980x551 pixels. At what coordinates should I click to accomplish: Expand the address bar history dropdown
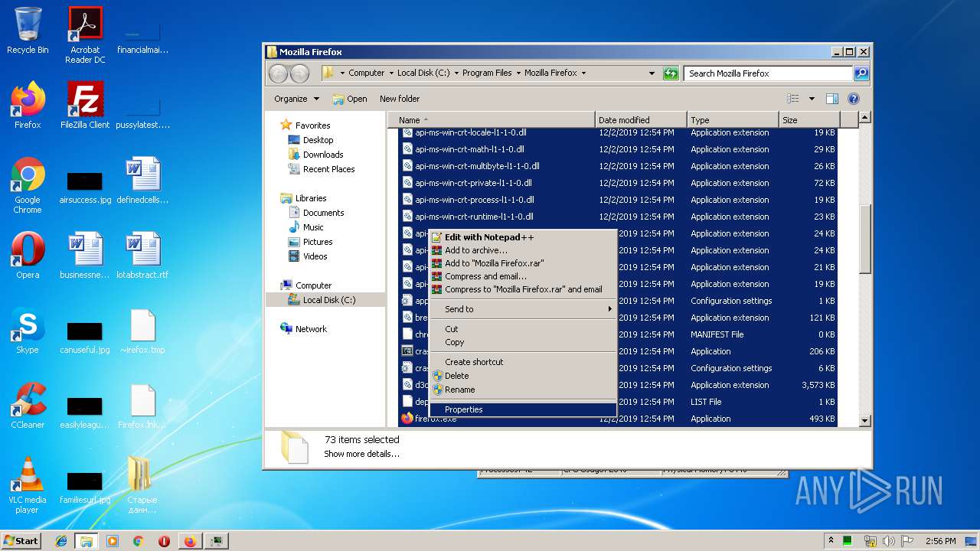coord(652,73)
